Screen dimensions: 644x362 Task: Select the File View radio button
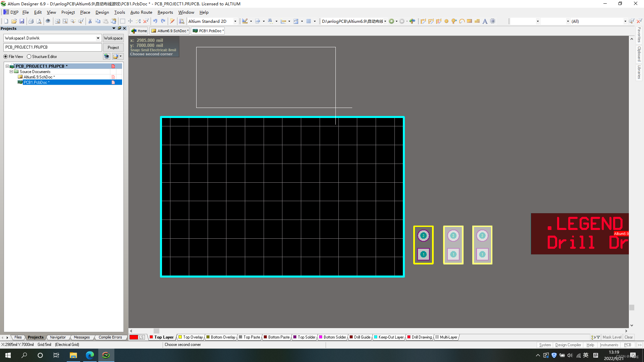coord(6,57)
